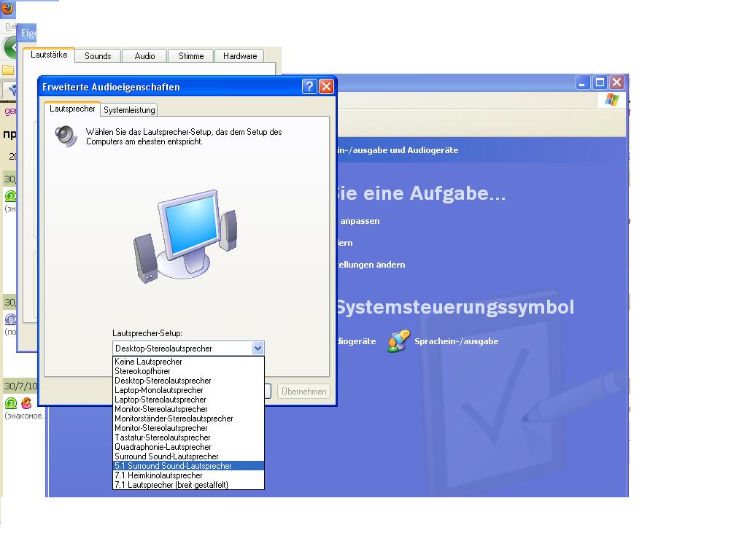Viewport: 747px width, 560px height.
Task: Click the speaker icon in dialog
Action: pyautogui.click(x=66, y=136)
